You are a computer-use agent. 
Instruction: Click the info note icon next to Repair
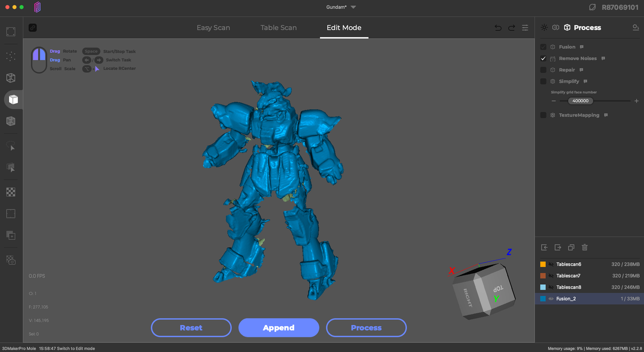581,70
